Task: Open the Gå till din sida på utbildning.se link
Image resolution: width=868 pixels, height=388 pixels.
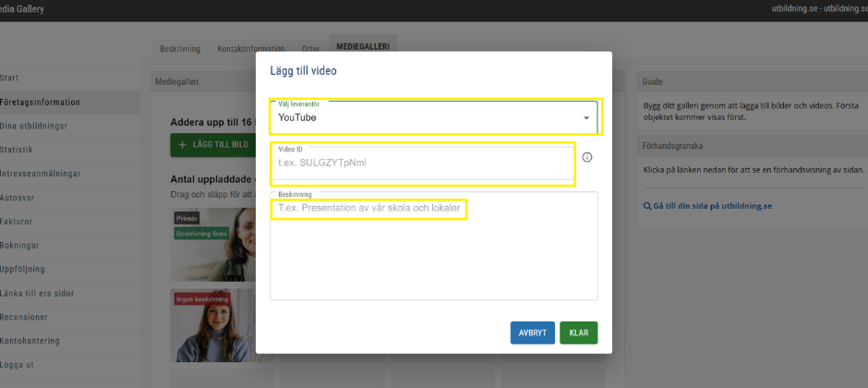Action: 707,206
